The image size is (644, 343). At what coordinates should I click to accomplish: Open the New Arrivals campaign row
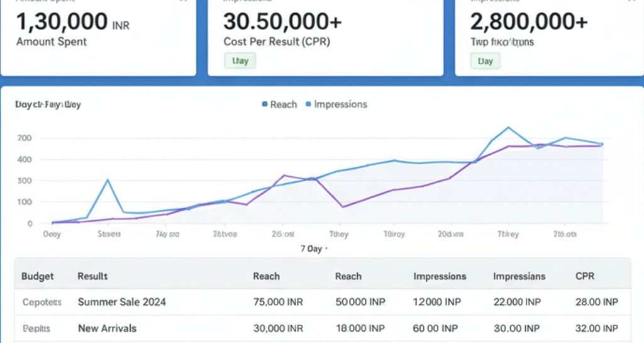[x=323, y=329]
